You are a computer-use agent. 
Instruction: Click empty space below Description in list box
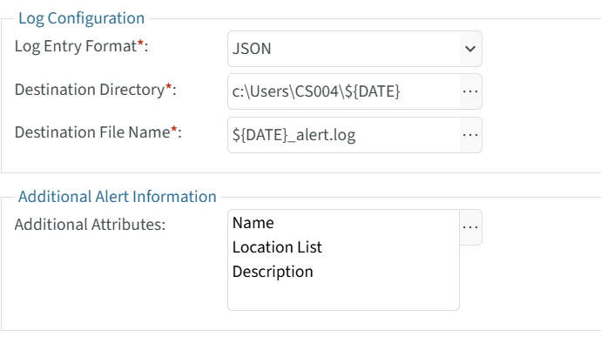tap(343, 294)
